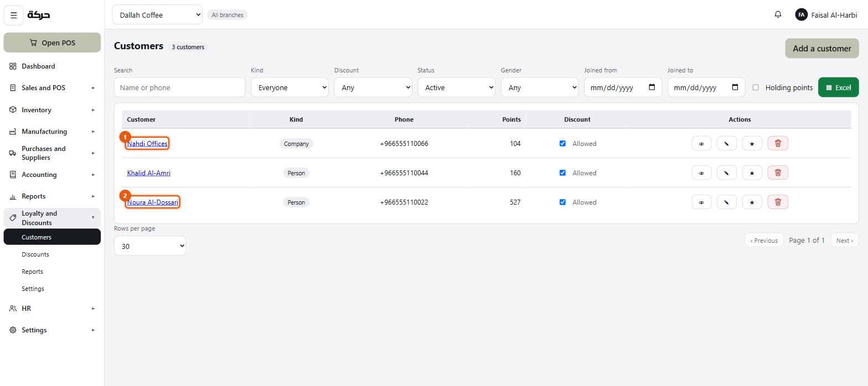The width and height of the screenshot is (868, 386).
Task: Click the Dashboard grid icon
Action: [x=13, y=66]
